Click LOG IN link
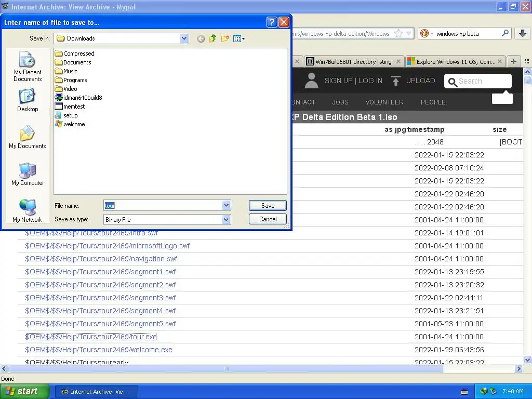Image resolution: width=532 pixels, height=399 pixels. click(x=370, y=81)
